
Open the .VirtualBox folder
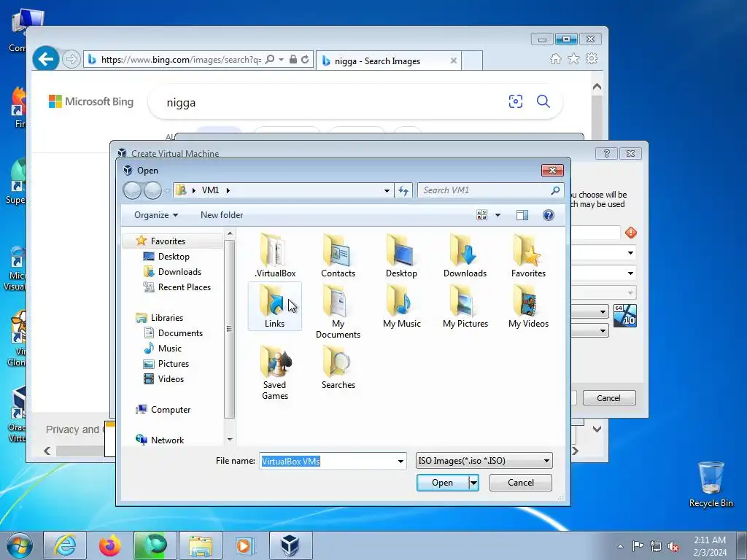coord(275,256)
